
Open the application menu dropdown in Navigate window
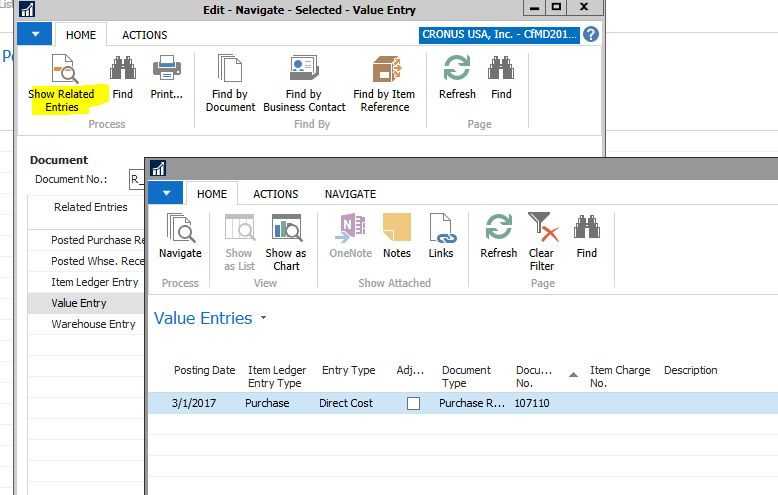pos(36,35)
